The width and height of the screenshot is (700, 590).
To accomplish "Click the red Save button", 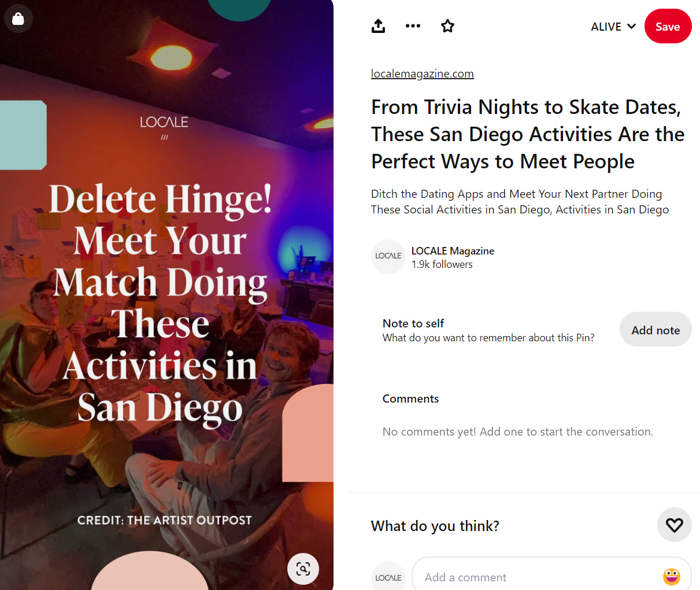I will [668, 27].
